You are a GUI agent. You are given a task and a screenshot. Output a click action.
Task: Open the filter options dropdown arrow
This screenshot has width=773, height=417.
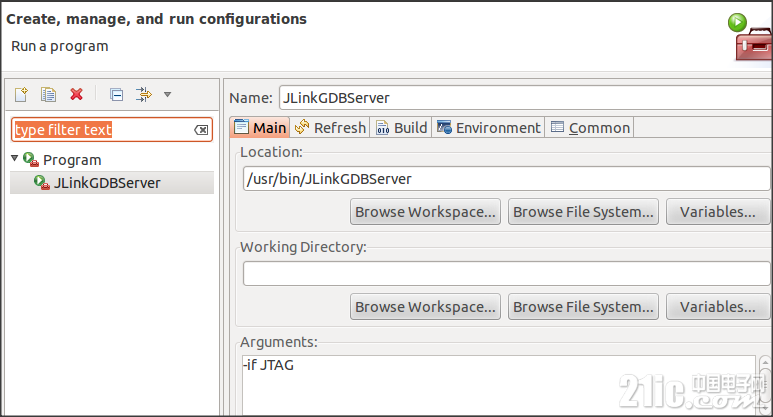(x=168, y=94)
